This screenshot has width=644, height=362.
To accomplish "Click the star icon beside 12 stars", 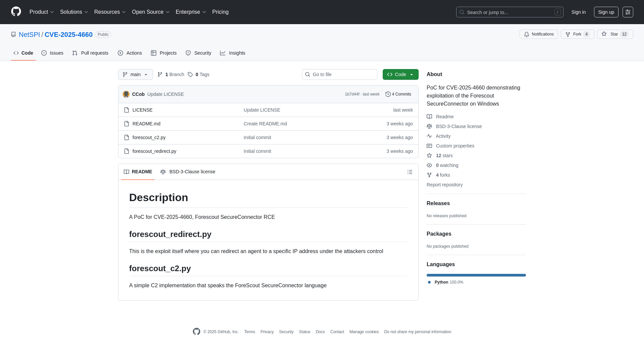I will coord(429,156).
